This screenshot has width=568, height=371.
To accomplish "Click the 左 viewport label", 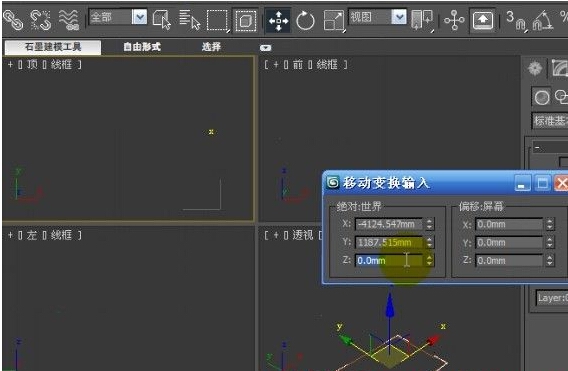I will (x=32, y=235).
